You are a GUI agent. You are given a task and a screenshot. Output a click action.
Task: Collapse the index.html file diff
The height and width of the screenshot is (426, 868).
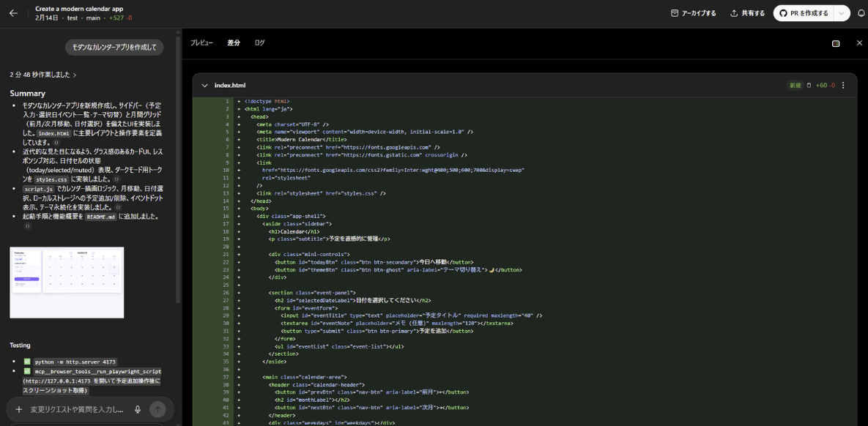pyautogui.click(x=205, y=86)
